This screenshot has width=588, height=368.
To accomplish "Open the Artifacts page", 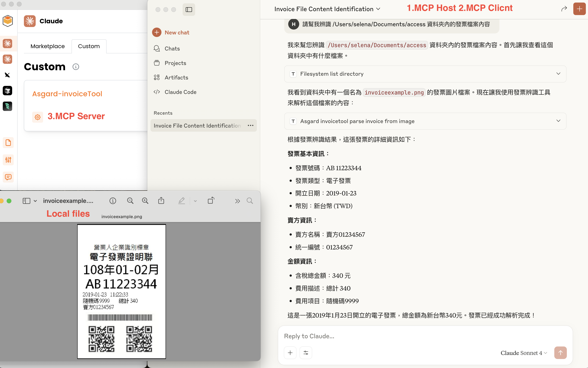I will (x=176, y=77).
